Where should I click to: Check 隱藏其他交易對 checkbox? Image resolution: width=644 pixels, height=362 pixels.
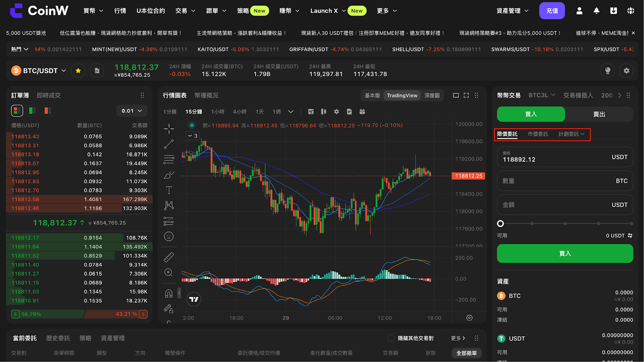(x=390, y=338)
